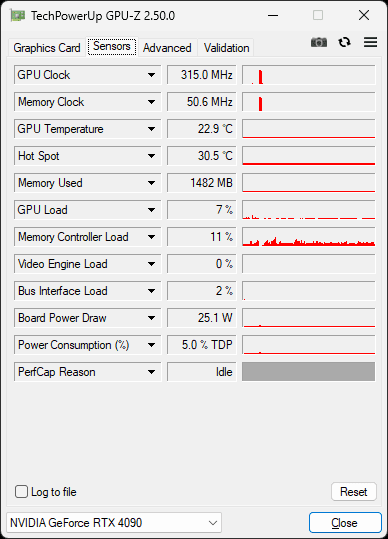This screenshot has width=388, height=539.
Task: Open the PerfCap Reason dropdown arrow
Action: pos(151,372)
